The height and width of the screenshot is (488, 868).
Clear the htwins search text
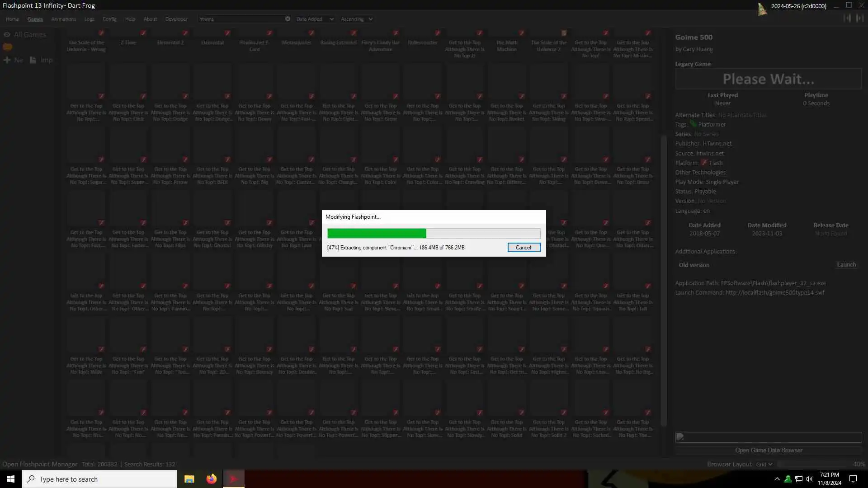pos(288,19)
